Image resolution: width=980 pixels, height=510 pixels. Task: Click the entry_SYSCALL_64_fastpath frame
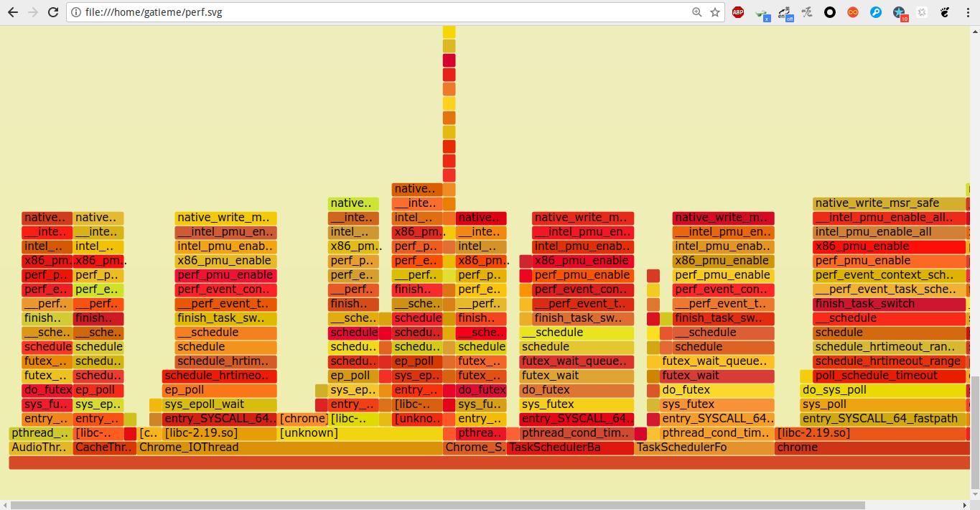pos(882,419)
